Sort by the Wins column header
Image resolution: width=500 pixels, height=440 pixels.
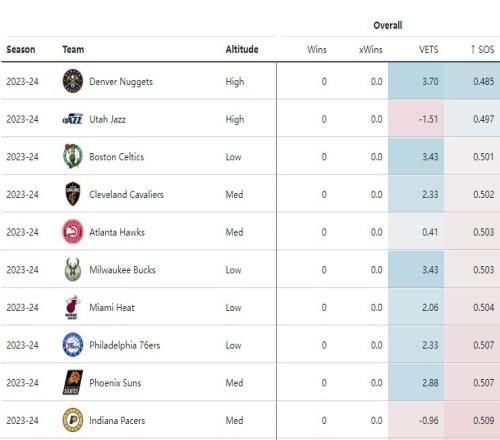coord(317,50)
